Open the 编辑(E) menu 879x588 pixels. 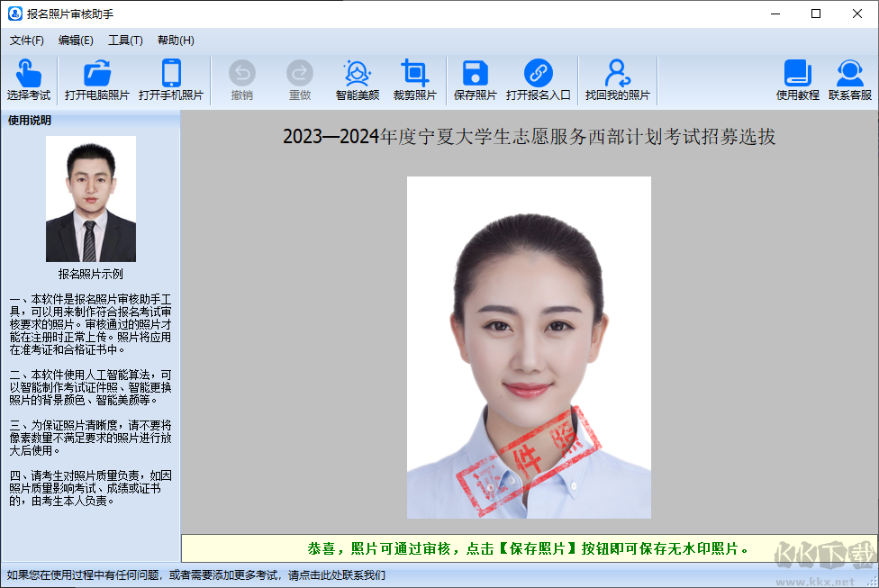[76, 40]
